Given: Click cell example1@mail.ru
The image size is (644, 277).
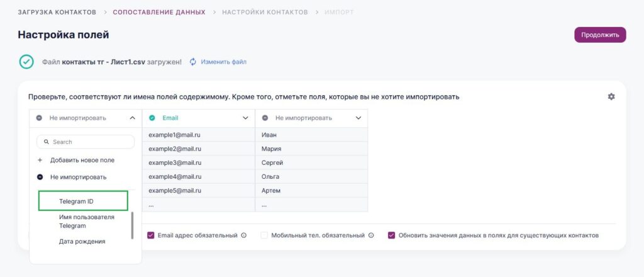Looking at the screenshot, I should coord(198,134).
